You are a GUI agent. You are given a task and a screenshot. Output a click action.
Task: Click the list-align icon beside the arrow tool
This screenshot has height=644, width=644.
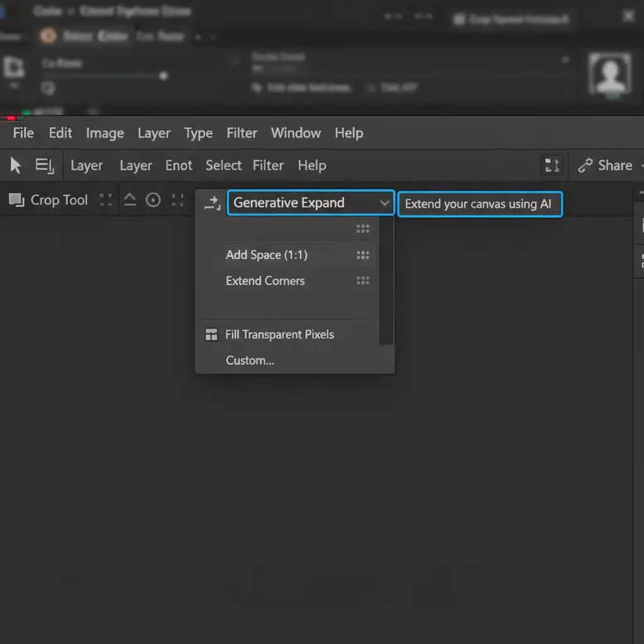coord(45,165)
